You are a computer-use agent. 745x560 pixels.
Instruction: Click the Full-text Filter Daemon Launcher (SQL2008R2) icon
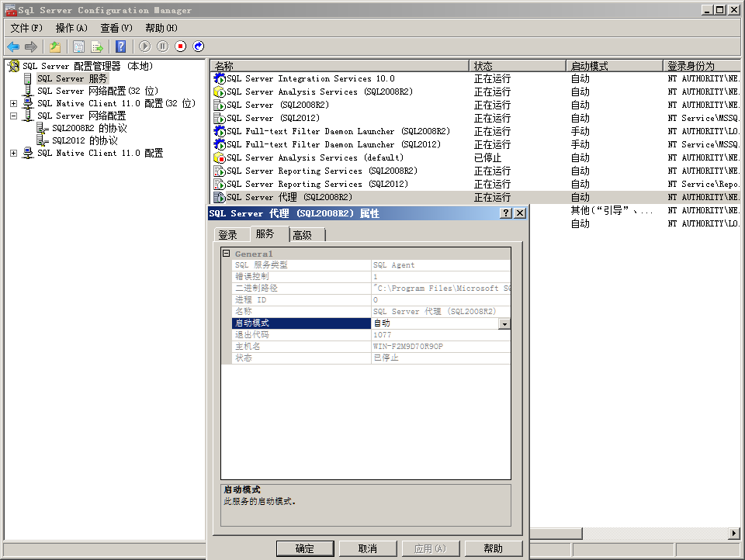click(x=220, y=131)
